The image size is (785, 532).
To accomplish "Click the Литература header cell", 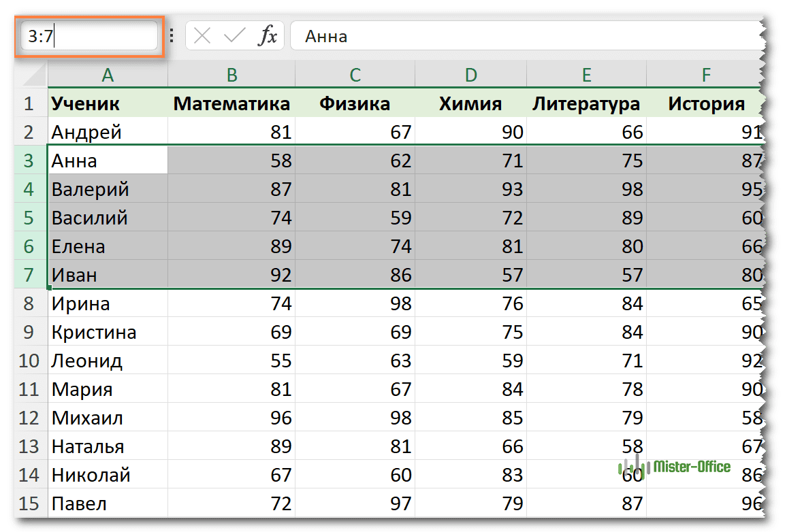I will pyautogui.click(x=586, y=103).
